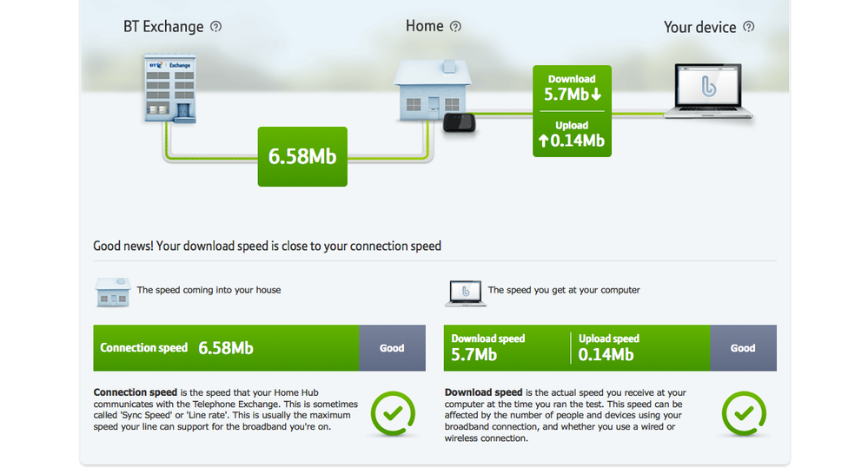Image resolution: width=868 pixels, height=474 pixels.
Task: Click the Download speed explanation paragraph
Action: pos(565,415)
